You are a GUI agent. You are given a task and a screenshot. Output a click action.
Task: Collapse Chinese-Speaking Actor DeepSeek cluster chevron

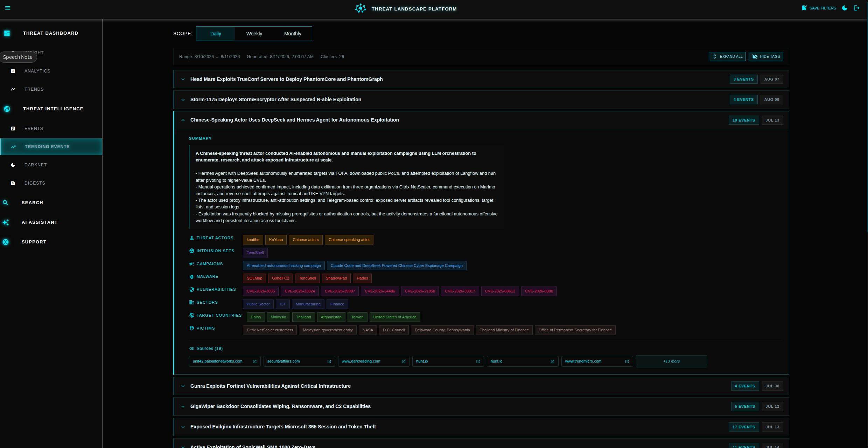tap(183, 120)
